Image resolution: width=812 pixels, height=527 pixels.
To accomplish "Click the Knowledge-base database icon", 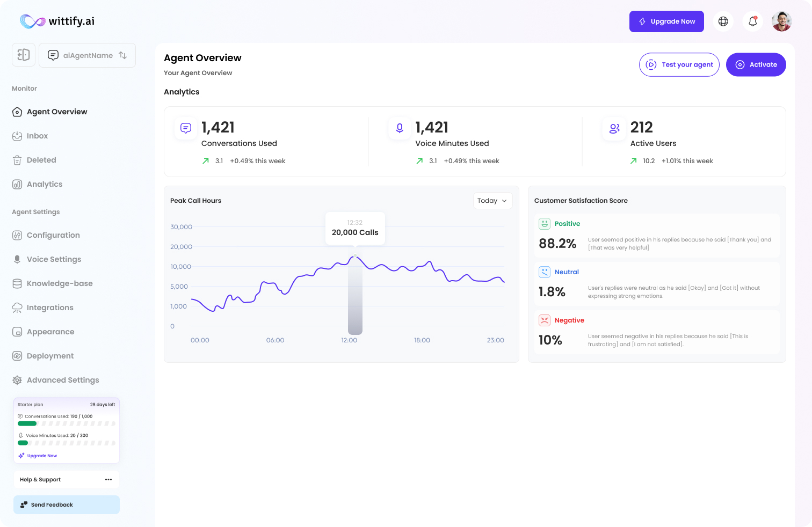I will tap(17, 283).
